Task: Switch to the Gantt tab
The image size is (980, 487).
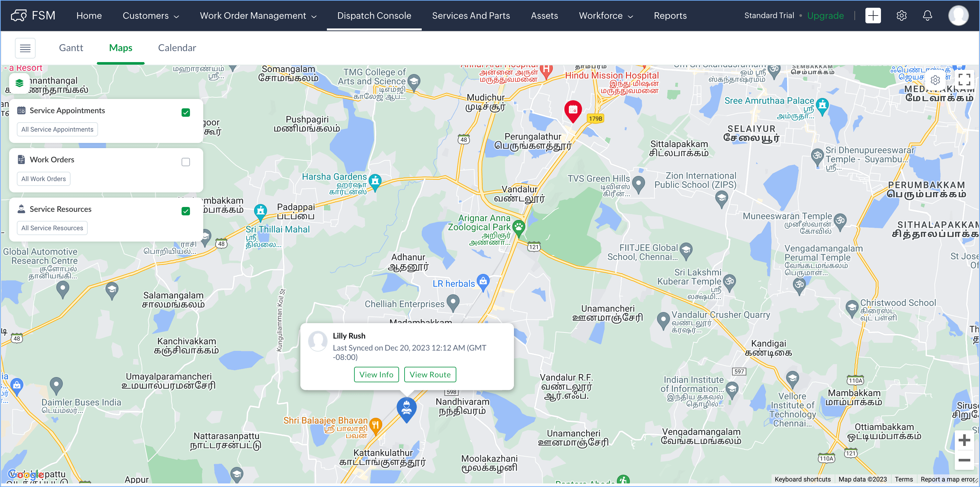Action: [x=71, y=48]
